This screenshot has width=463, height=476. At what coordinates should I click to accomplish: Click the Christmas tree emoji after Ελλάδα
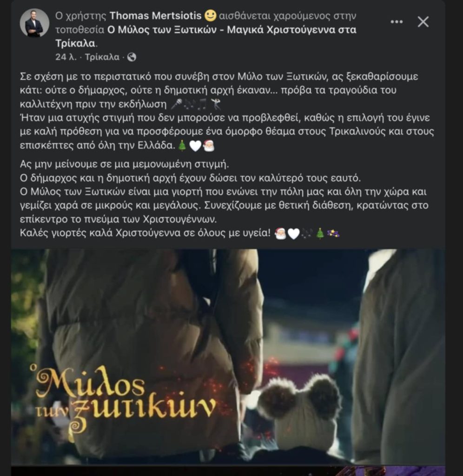click(x=182, y=145)
